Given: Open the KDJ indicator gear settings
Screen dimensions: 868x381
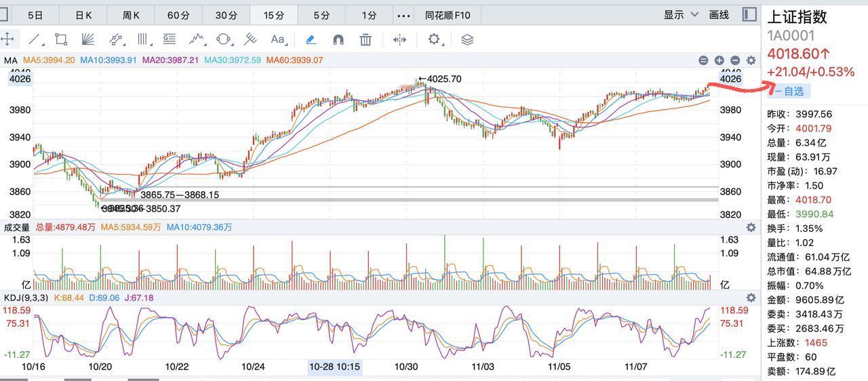Looking at the screenshot, I should coord(751,298).
